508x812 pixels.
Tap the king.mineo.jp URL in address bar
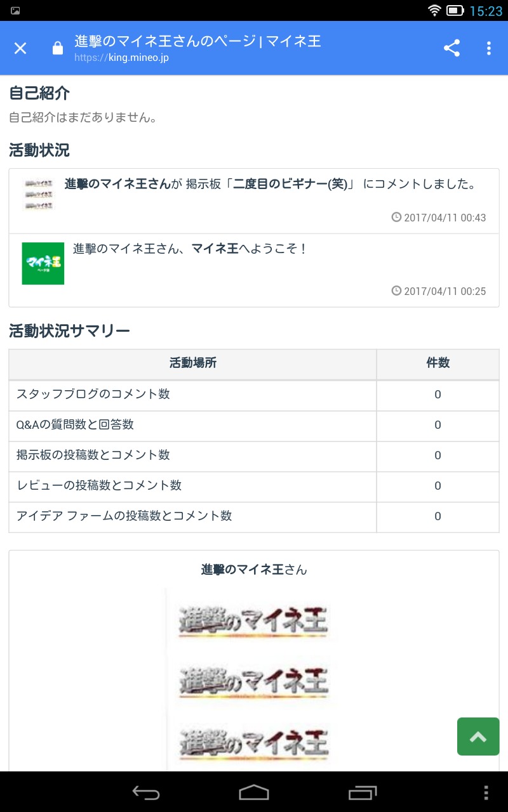(121, 58)
